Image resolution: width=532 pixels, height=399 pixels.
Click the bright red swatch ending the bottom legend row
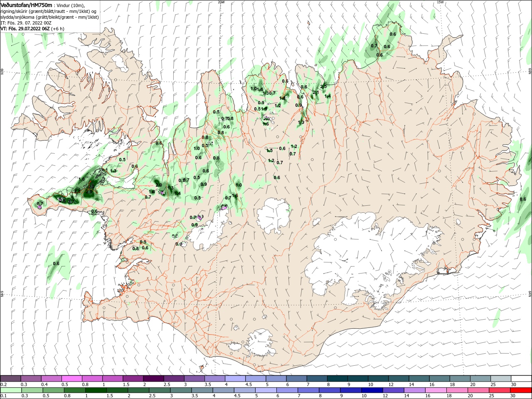[521, 391]
